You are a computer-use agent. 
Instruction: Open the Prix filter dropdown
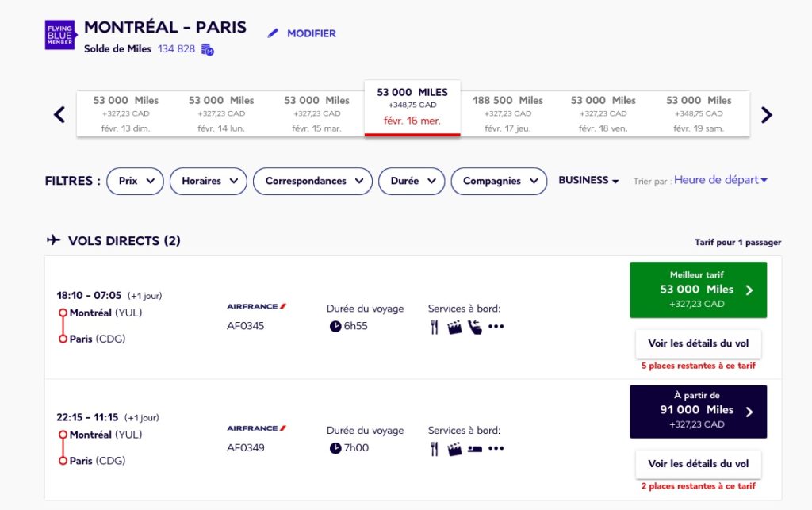(134, 181)
